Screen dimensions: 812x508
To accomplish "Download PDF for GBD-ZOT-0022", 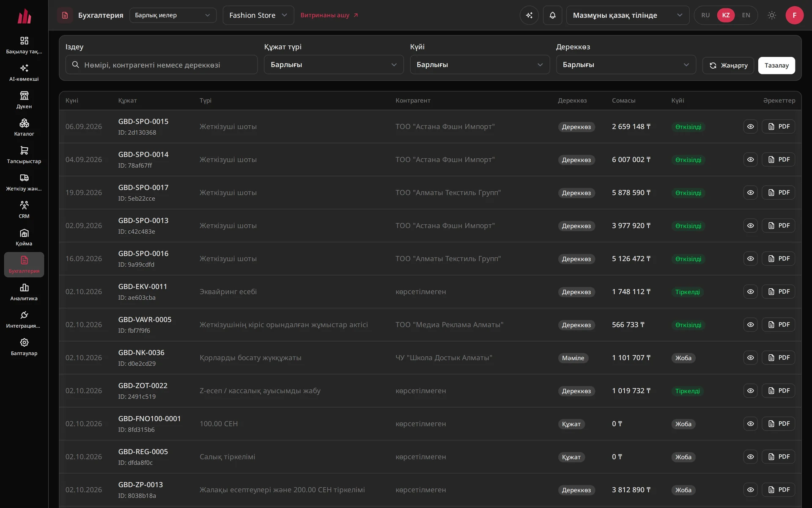I will point(778,391).
